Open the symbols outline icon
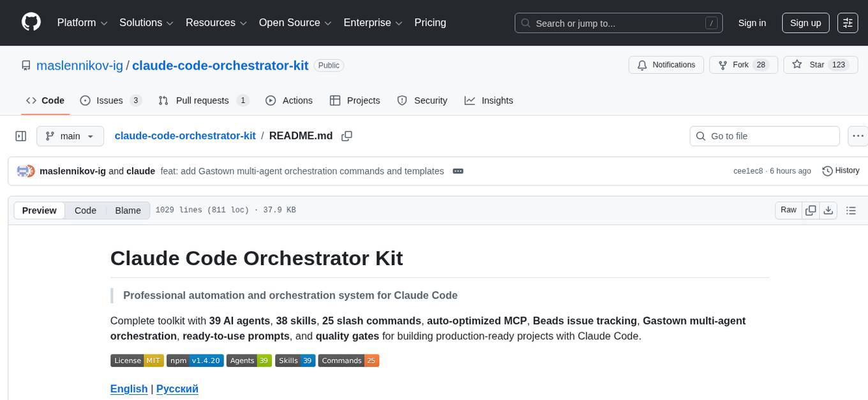The image size is (868, 400). [x=851, y=210]
